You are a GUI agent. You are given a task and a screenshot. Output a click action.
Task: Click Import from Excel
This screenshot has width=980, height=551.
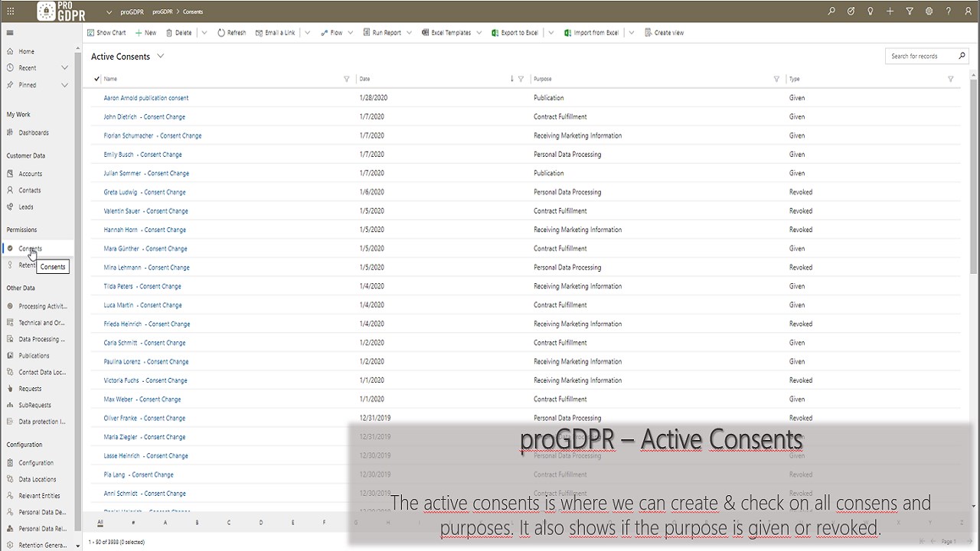(591, 33)
